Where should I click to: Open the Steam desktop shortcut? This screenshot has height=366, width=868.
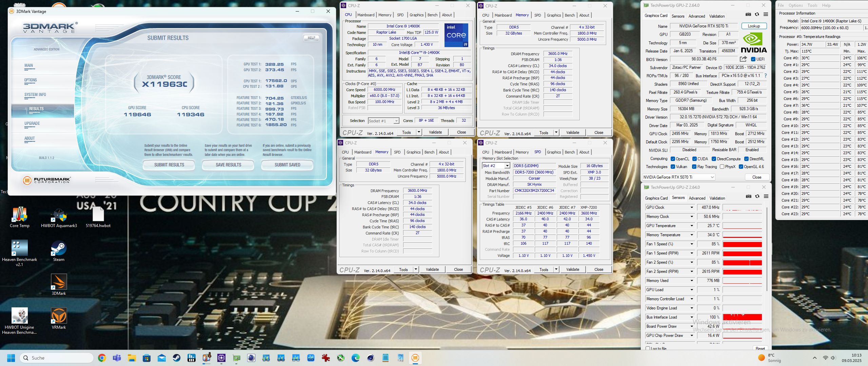coord(59,251)
